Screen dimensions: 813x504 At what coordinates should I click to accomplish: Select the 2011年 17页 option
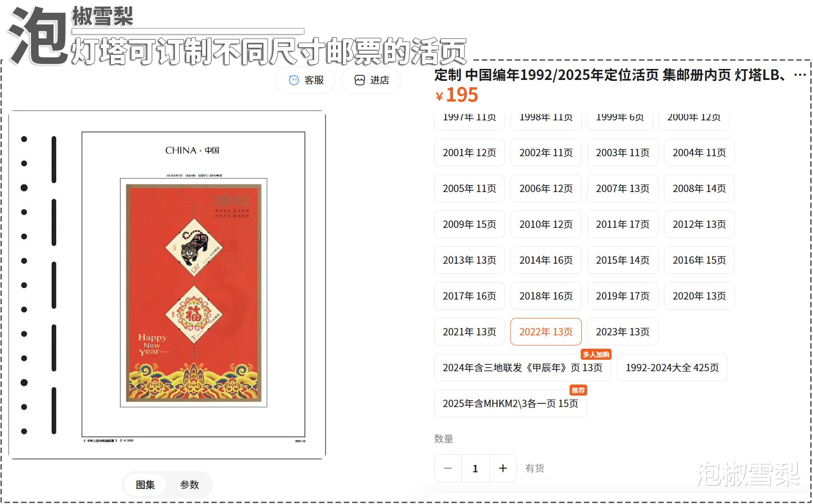623,224
